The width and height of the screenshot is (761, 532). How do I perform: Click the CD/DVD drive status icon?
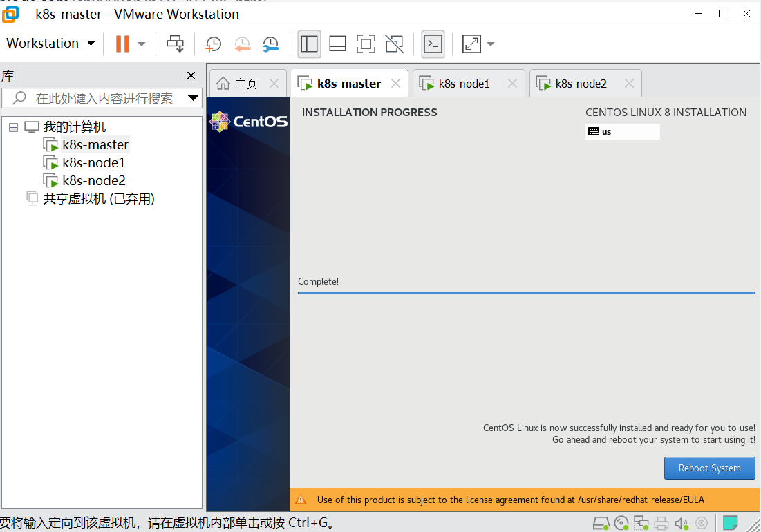tap(621, 523)
